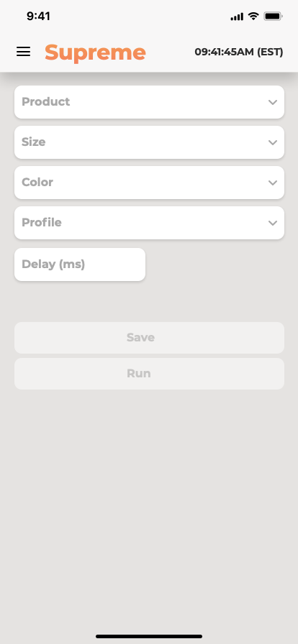
Task: Tap the 9:41 status bar time
Action: tap(38, 17)
